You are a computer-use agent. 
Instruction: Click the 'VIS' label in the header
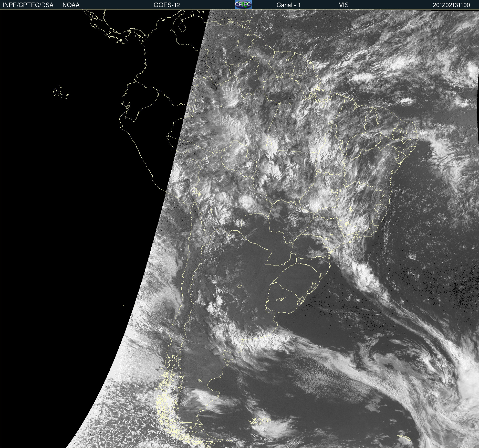pos(344,5)
